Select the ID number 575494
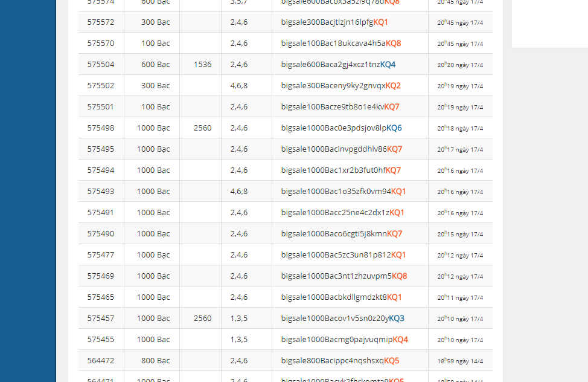The width and height of the screenshot is (588, 382). (x=101, y=170)
